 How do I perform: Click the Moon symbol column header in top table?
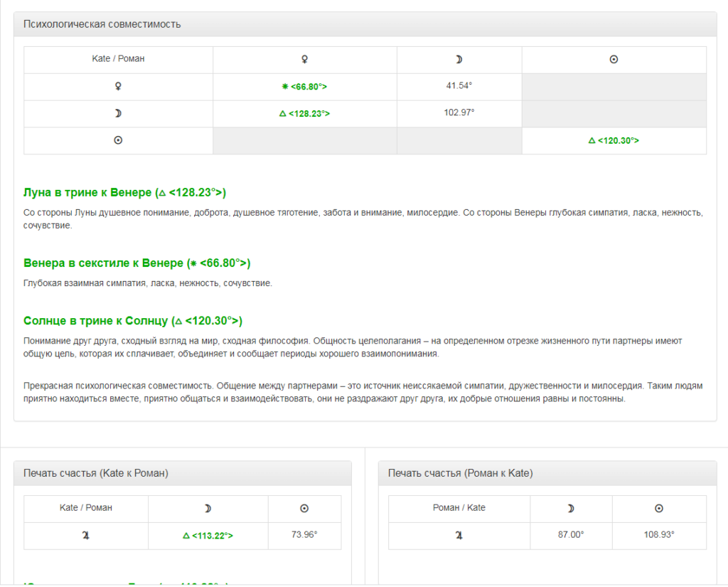[459, 60]
